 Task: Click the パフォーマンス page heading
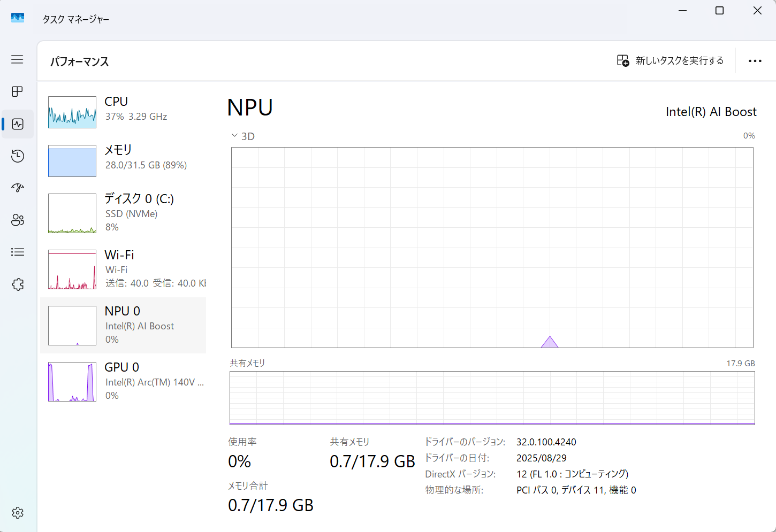pos(79,61)
